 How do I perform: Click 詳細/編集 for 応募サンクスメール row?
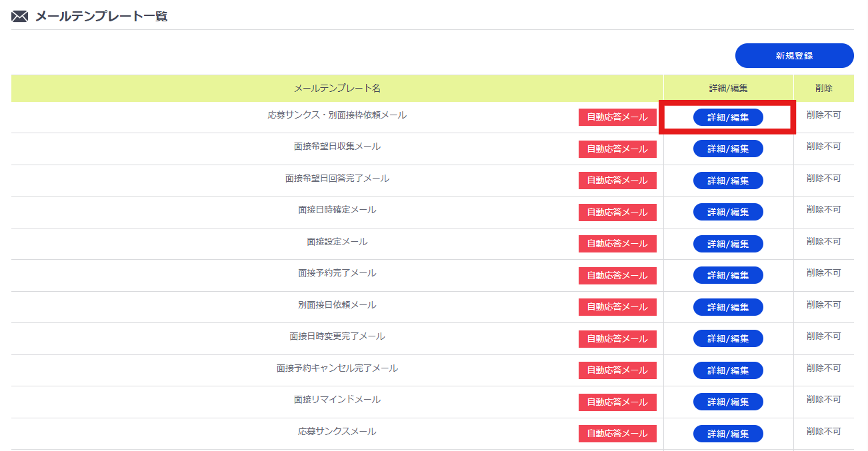728,433
